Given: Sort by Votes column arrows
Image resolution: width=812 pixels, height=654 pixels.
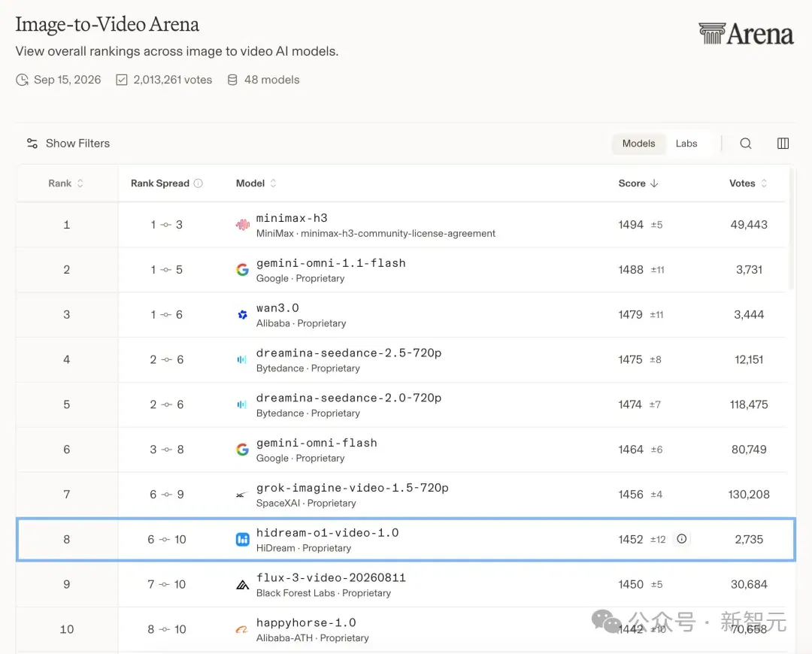Looking at the screenshot, I should (x=764, y=183).
